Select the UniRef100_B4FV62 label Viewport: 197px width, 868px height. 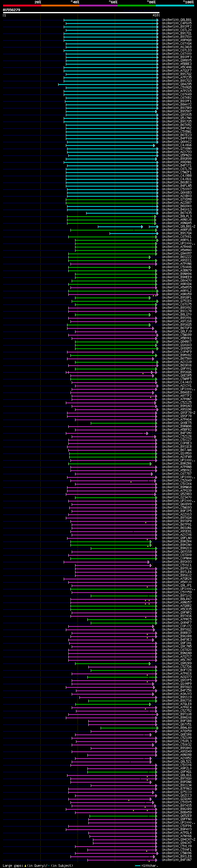[x=177, y=128]
